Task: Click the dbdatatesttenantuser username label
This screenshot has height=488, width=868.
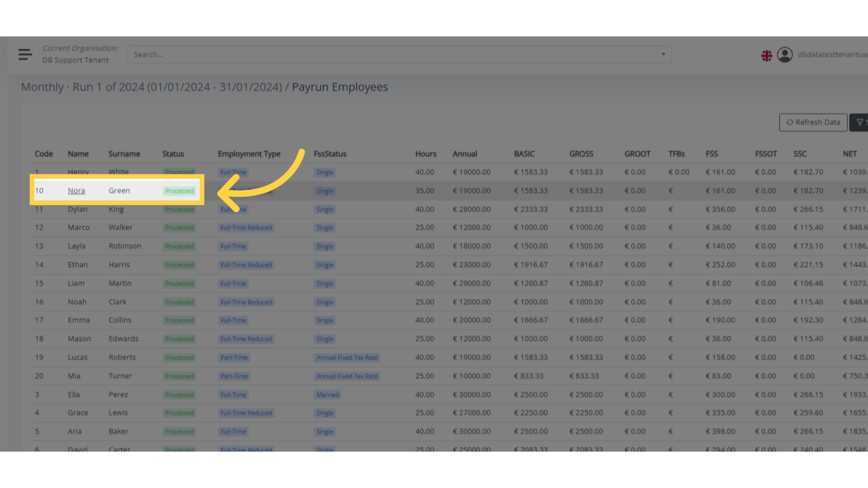Action: click(834, 53)
